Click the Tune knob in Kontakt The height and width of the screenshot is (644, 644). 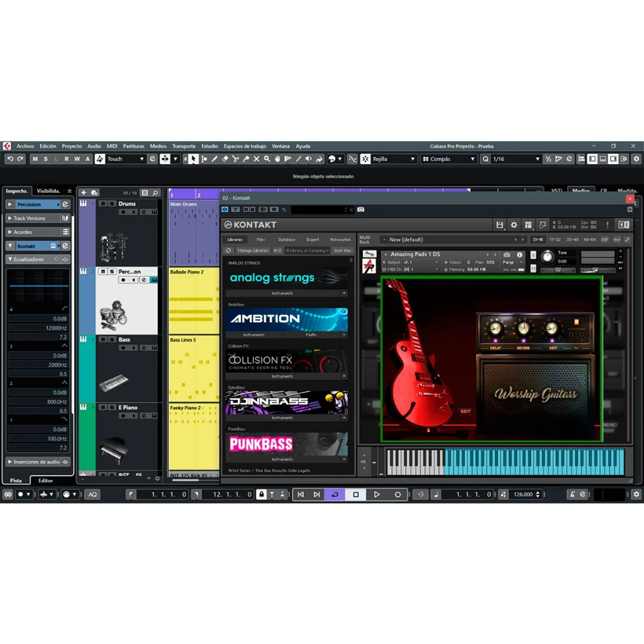547,257
